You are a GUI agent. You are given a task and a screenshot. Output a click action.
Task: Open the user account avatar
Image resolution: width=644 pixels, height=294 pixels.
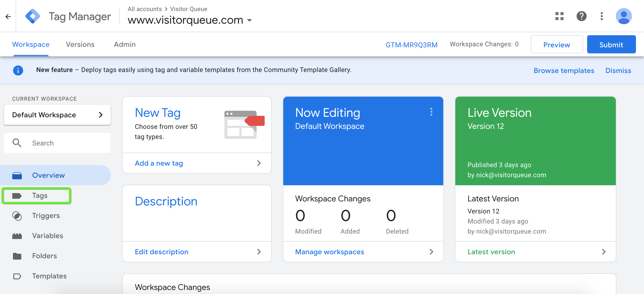tap(624, 16)
